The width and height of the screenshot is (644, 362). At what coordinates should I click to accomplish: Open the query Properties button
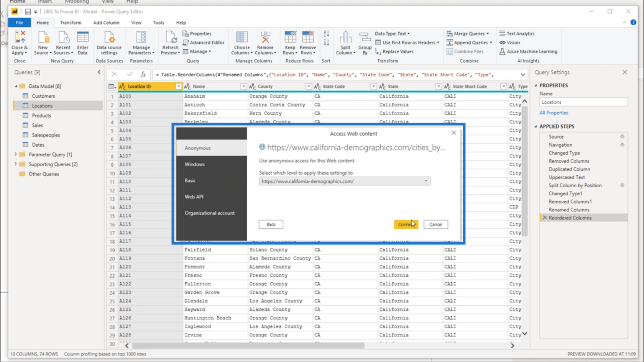[197, 34]
